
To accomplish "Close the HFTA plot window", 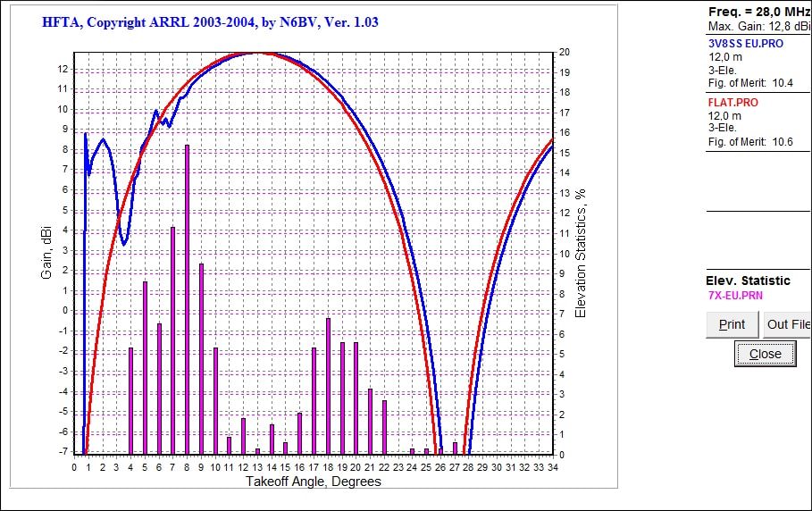I will [765, 354].
